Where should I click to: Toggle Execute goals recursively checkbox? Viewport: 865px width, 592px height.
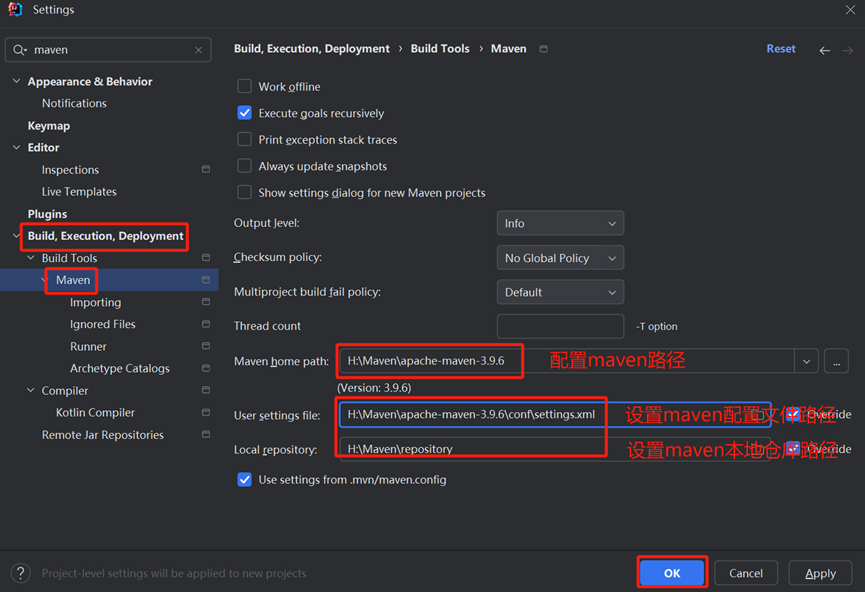click(x=244, y=113)
